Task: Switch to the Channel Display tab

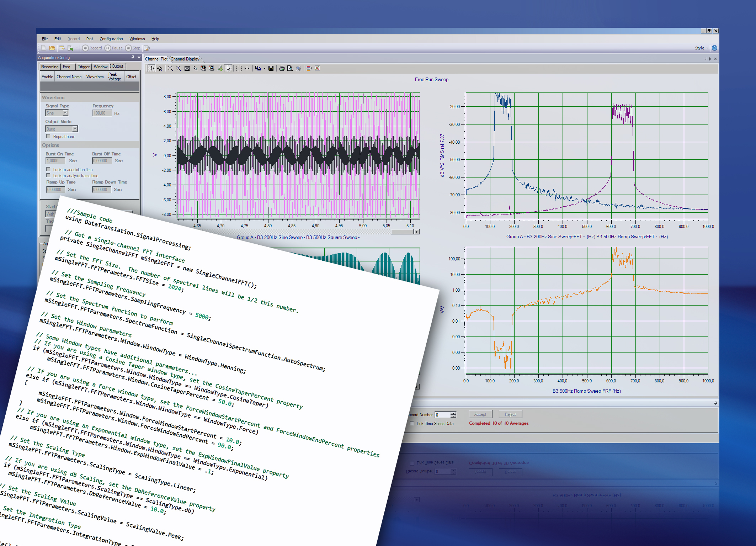Action: (x=185, y=59)
